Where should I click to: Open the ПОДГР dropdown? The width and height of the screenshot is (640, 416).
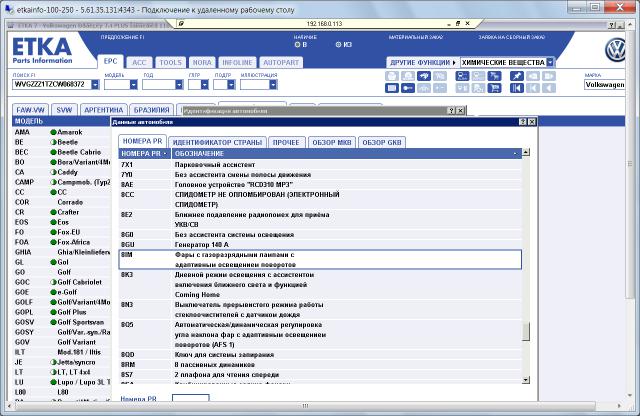pos(231,85)
